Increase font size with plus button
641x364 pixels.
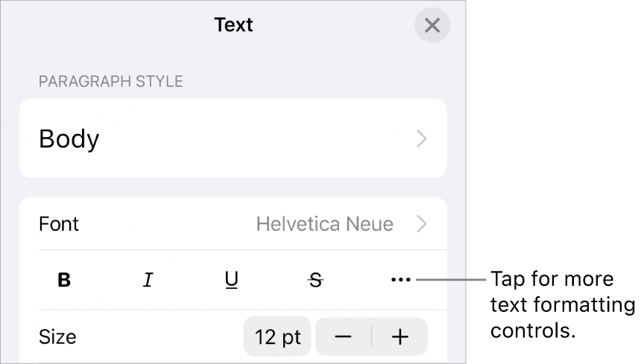tap(400, 336)
